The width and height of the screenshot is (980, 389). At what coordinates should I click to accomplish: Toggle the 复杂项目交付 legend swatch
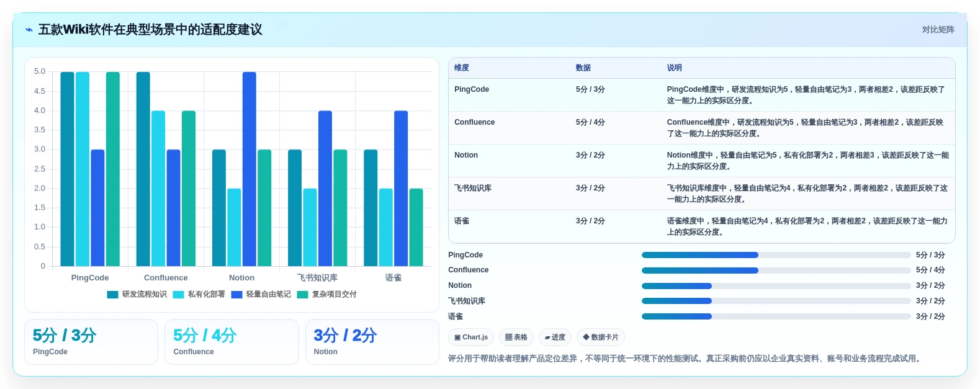[x=302, y=295]
